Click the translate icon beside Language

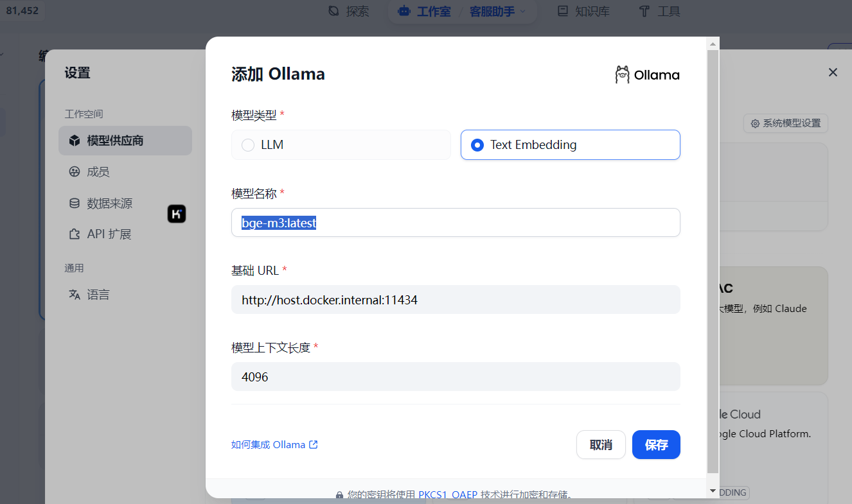[x=75, y=294]
